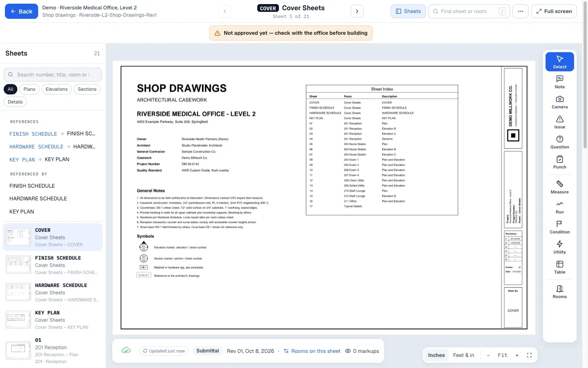Open the more options ellipsis menu

pos(520,11)
